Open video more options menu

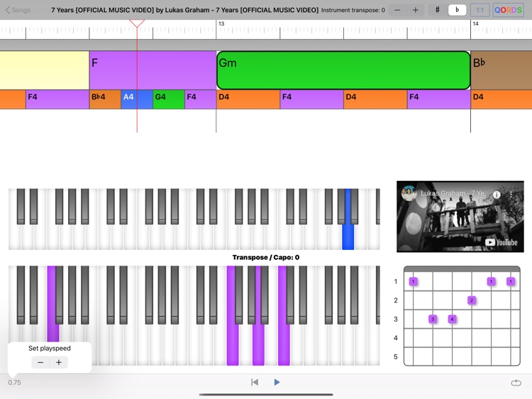[x=511, y=195]
